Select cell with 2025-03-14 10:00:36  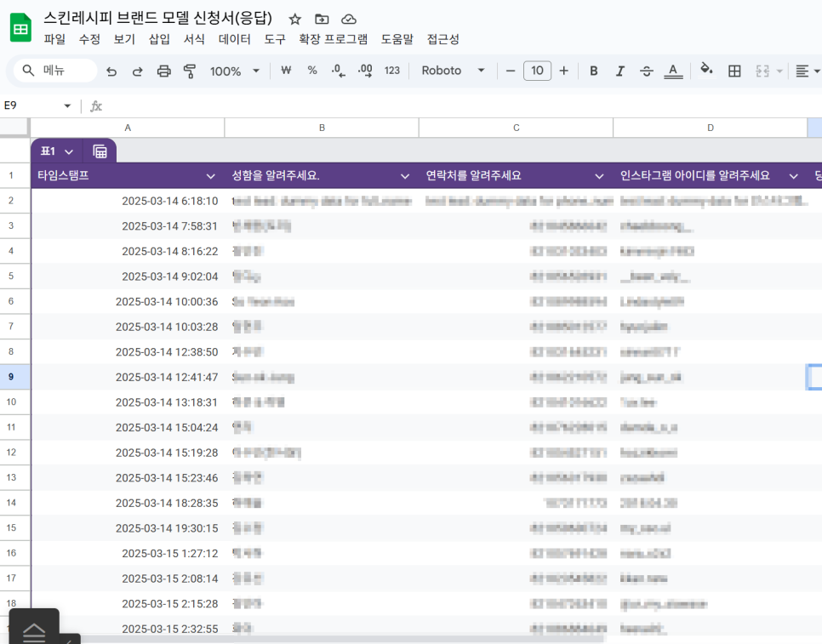(x=128, y=301)
